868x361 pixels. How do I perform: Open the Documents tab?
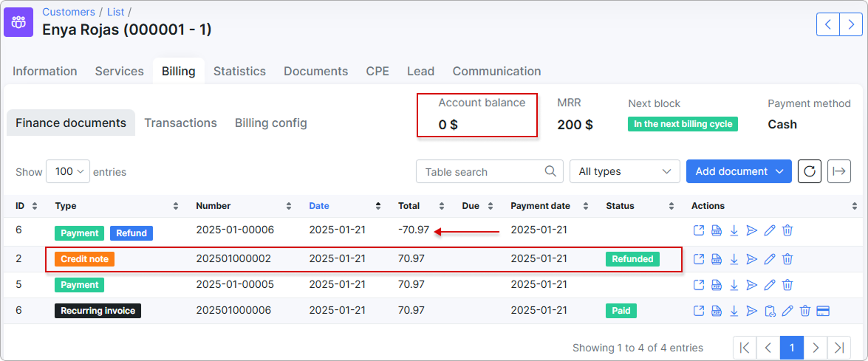click(316, 72)
